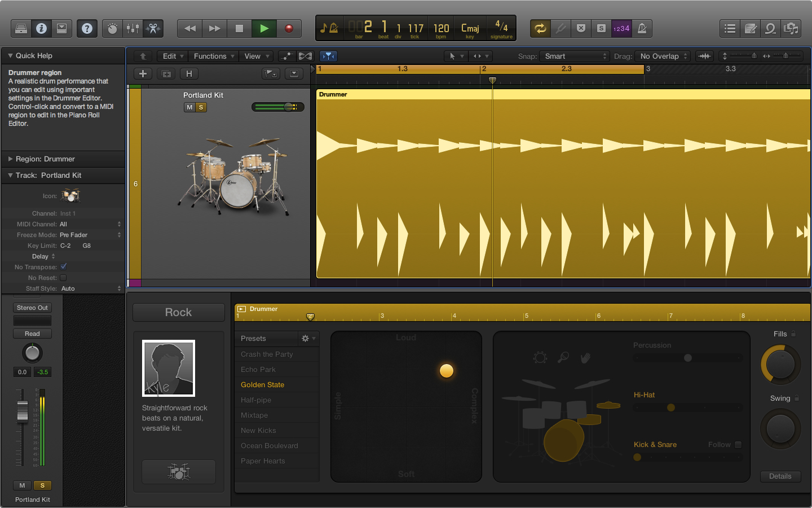Click the Stereo Out output button
Screen dimensions: 812x508
point(32,308)
